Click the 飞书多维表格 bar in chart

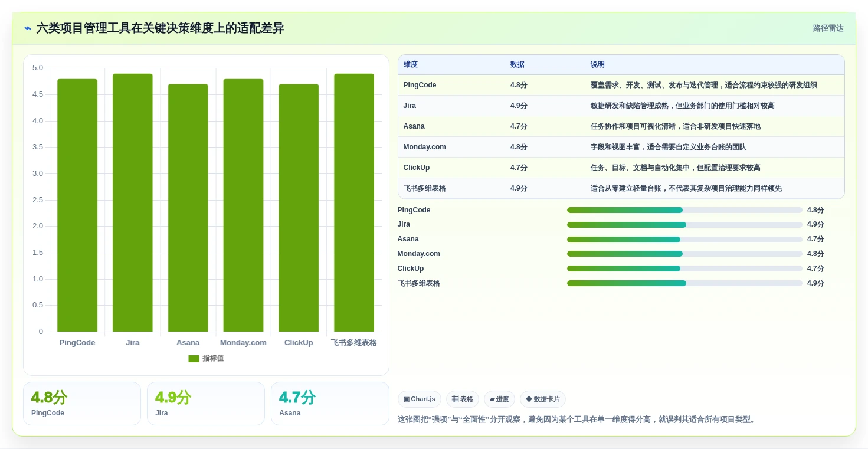pos(354,202)
